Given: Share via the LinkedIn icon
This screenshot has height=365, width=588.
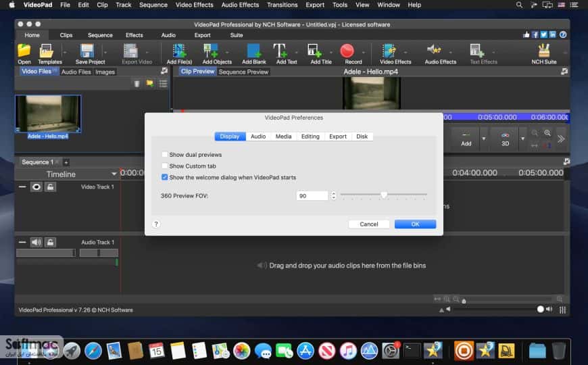Looking at the screenshot, I should [x=552, y=34].
